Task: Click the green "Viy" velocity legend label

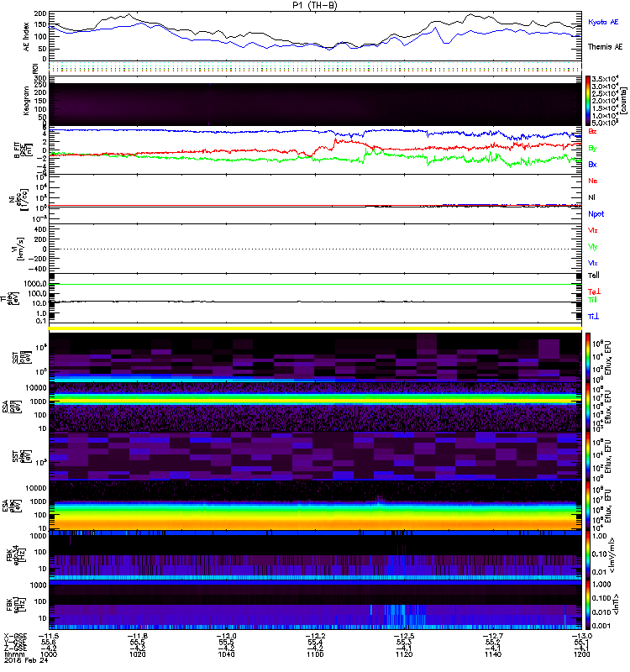Action: [x=593, y=247]
